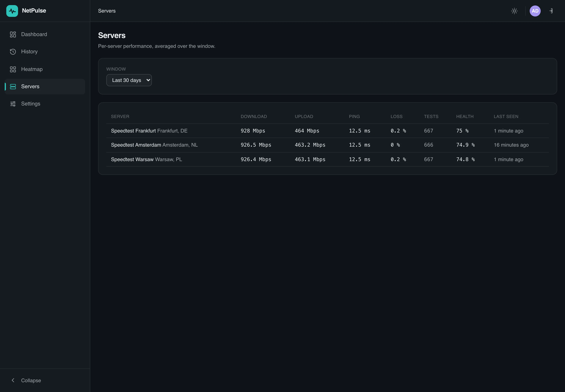565x392 pixels.
Task: Click the TESTS column header
Action: 431,116
